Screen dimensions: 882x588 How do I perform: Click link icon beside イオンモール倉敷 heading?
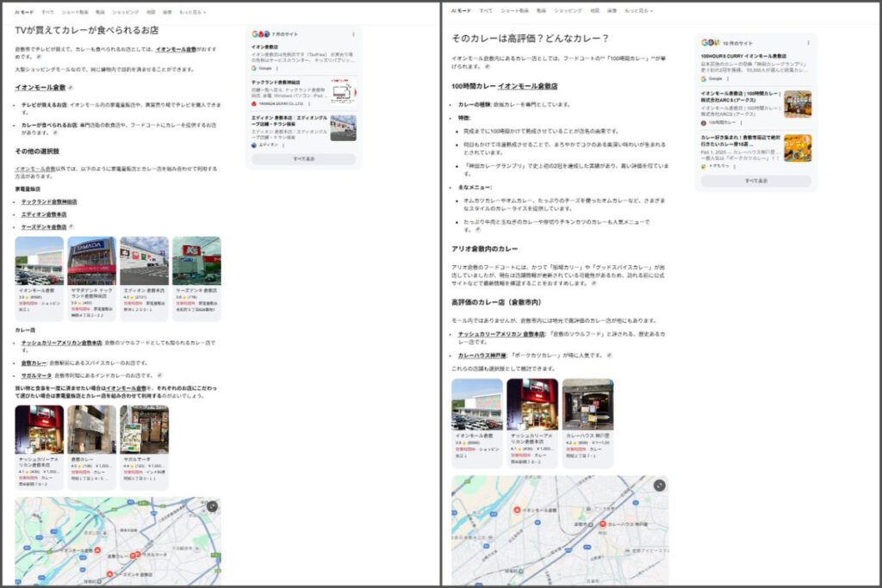pos(71,88)
